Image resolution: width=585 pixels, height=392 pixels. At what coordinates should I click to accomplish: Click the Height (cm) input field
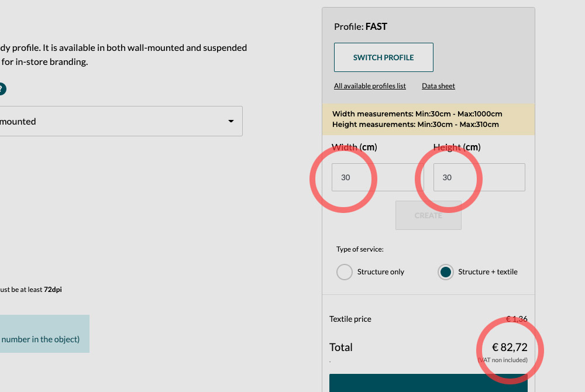tap(479, 177)
